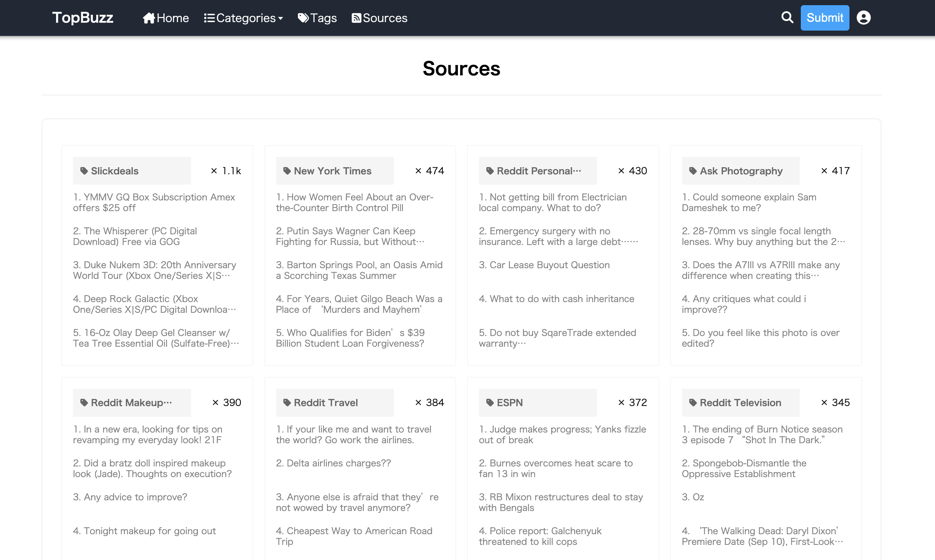Open the Sources nav link
The height and width of the screenshot is (560, 935).
click(379, 18)
